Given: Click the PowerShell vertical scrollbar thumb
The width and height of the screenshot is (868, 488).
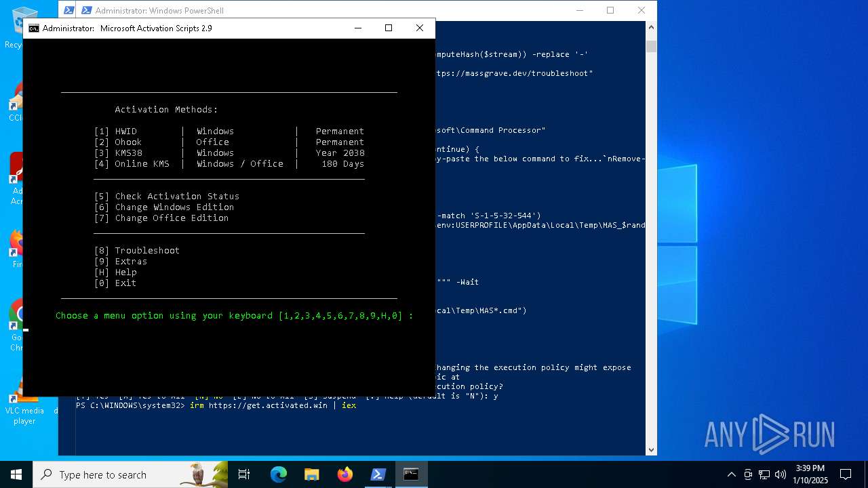Looking at the screenshot, I should tap(651, 47).
